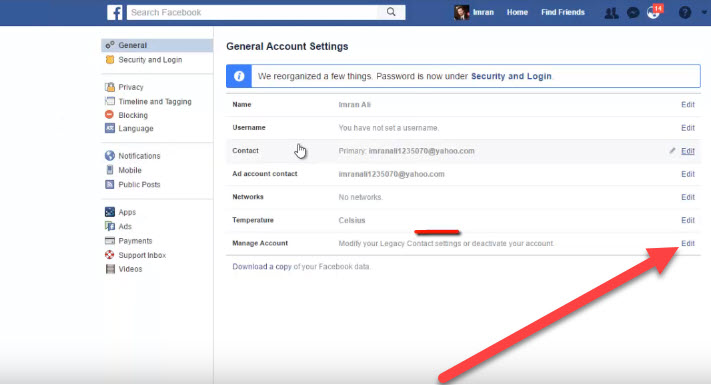This screenshot has height=385, width=711.
Task: Click the Ads icon
Action: tap(110, 226)
